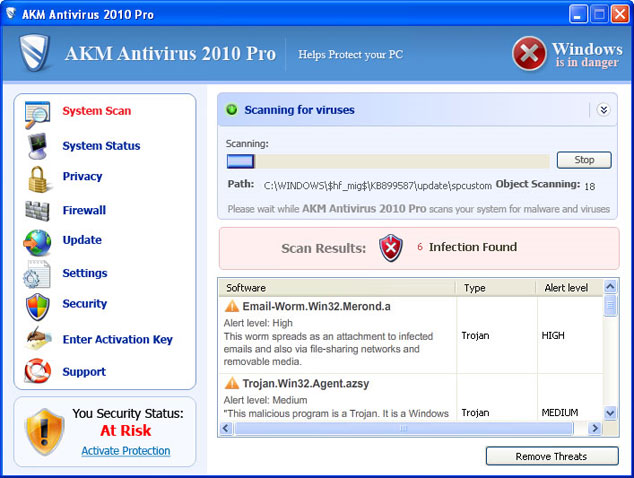Sort by the Software column header
634x478 pixels.
click(x=337, y=288)
